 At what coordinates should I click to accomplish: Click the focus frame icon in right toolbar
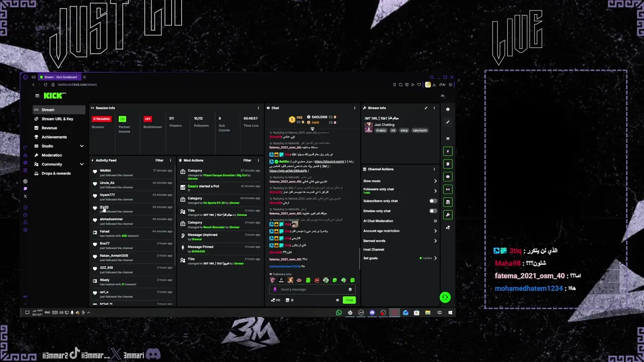[x=448, y=138]
